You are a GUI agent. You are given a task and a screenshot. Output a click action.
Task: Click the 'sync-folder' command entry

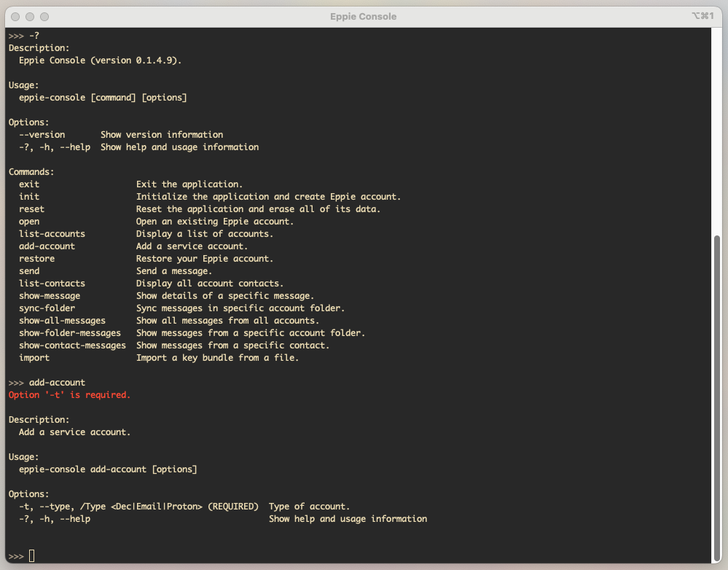pyautogui.click(x=47, y=308)
